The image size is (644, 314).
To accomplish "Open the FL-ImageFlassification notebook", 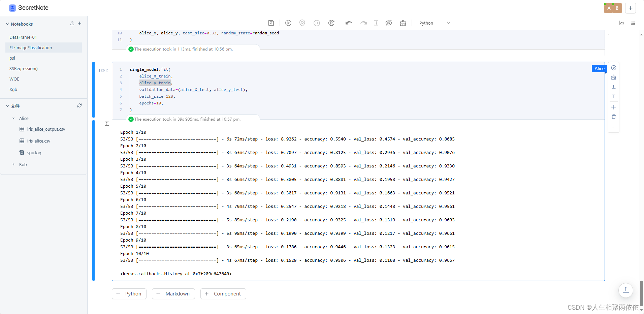I will pyautogui.click(x=43, y=48).
